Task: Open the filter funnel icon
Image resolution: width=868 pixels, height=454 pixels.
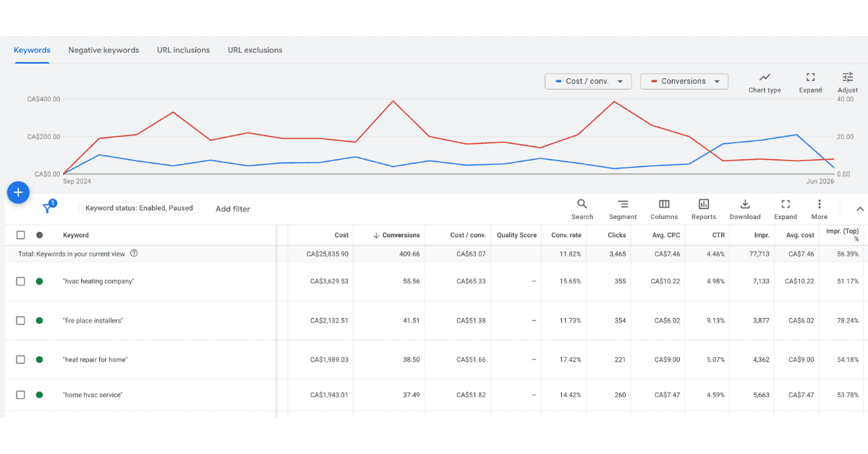Action: tap(48, 208)
